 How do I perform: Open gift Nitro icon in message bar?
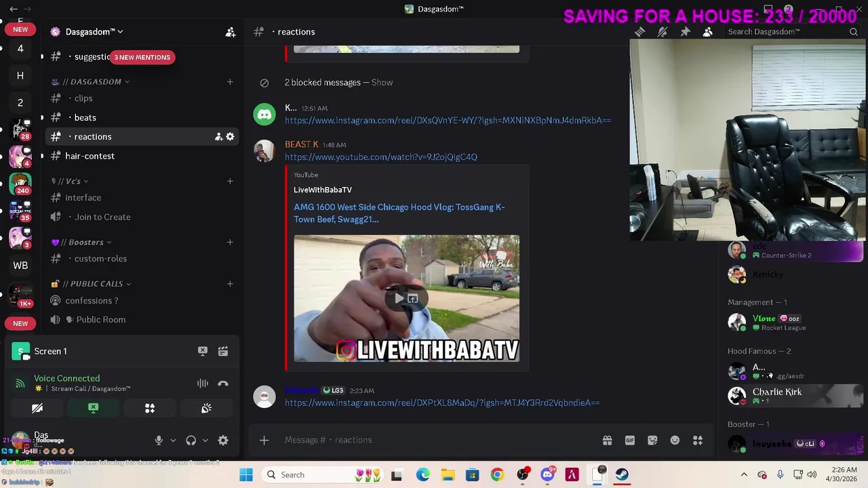[607, 441]
